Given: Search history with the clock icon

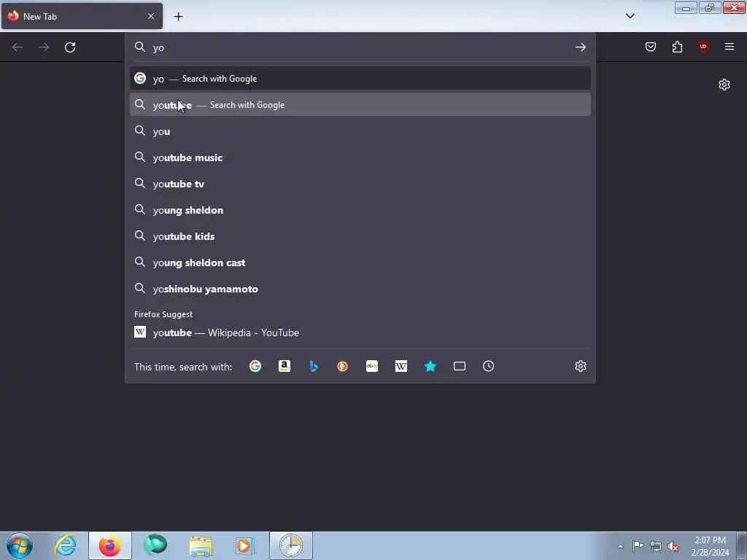Looking at the screenshot, I should (x=488, y=366).
